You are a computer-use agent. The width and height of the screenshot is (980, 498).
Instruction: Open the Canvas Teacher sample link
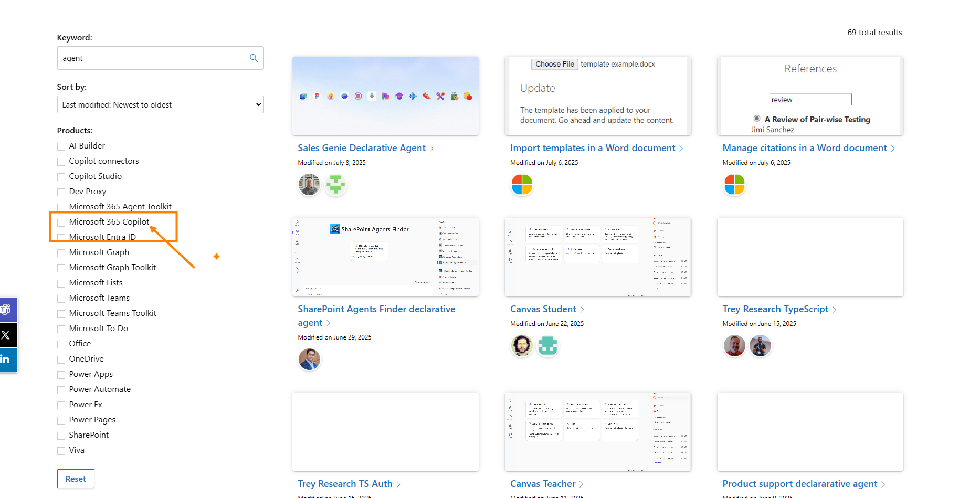coord(543,484)
